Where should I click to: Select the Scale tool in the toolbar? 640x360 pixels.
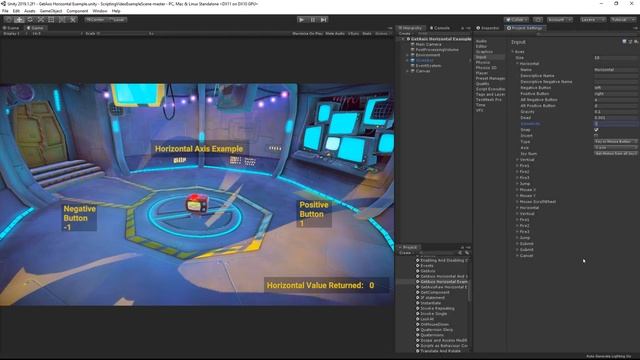point(40,20)
